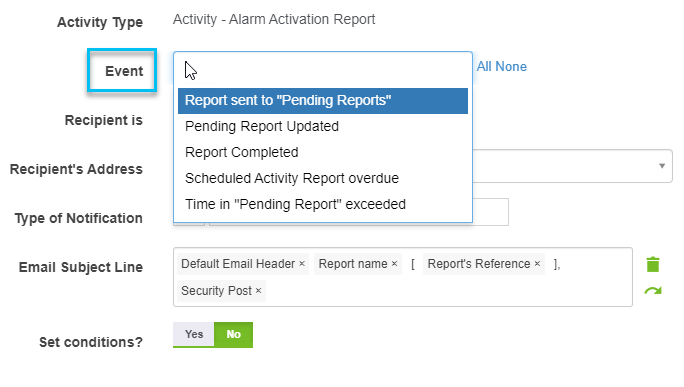Click the green trash delete icon

tap(653, 264)
